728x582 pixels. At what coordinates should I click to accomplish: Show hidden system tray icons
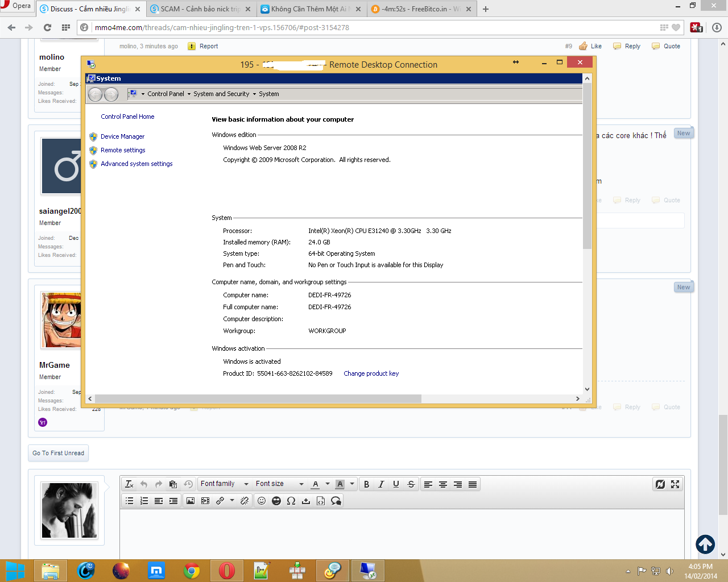[628, 571]
